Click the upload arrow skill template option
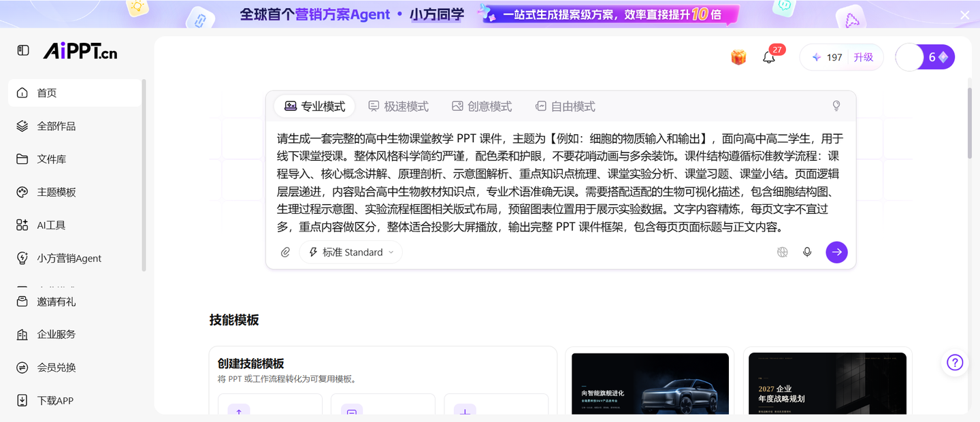Viewport: 980px width, 422px height. (270, 404)
